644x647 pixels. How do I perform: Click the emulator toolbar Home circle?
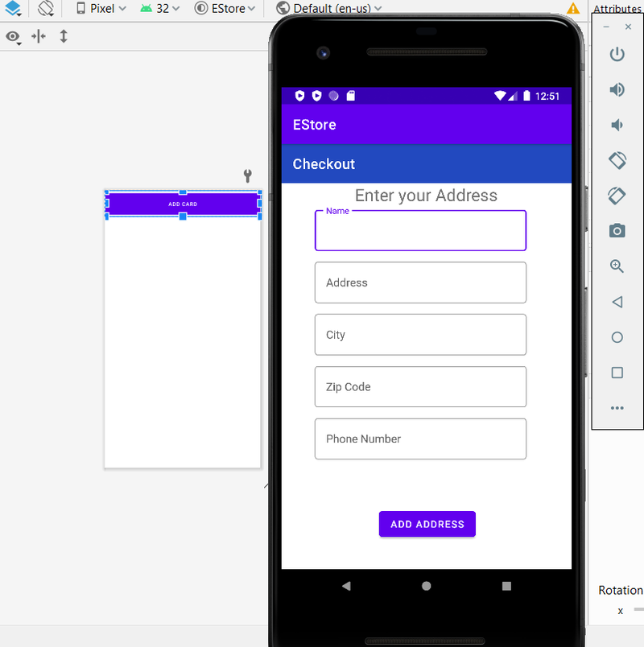tap(617, 337)
